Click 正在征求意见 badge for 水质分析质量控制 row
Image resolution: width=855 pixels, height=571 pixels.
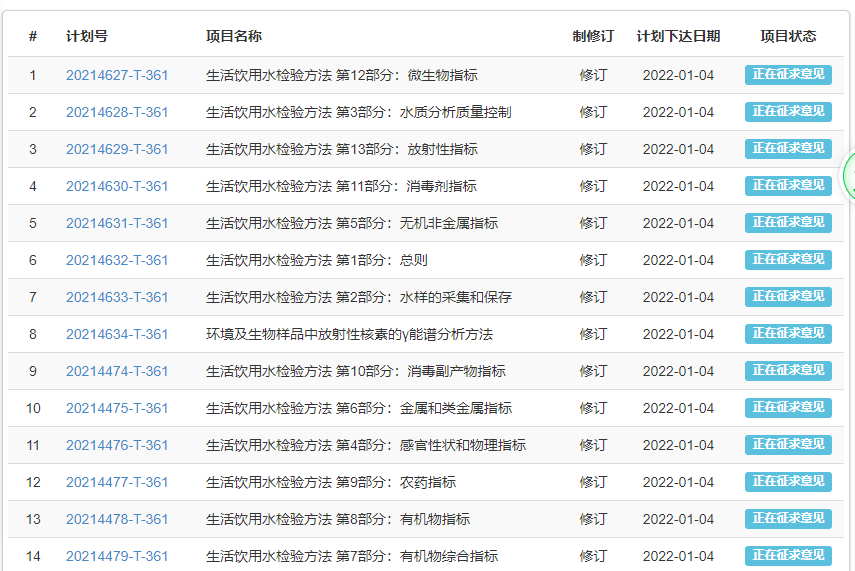[788, 112]
